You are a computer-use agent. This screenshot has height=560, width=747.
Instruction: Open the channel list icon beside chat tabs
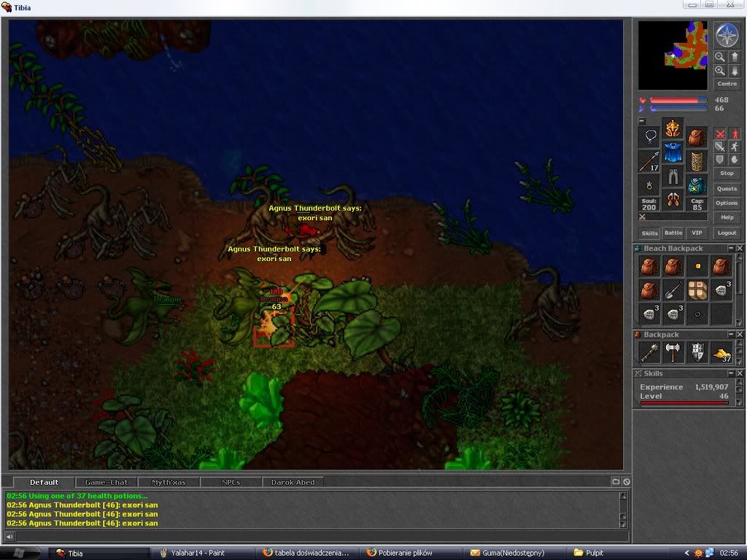(x=616, y=482)
